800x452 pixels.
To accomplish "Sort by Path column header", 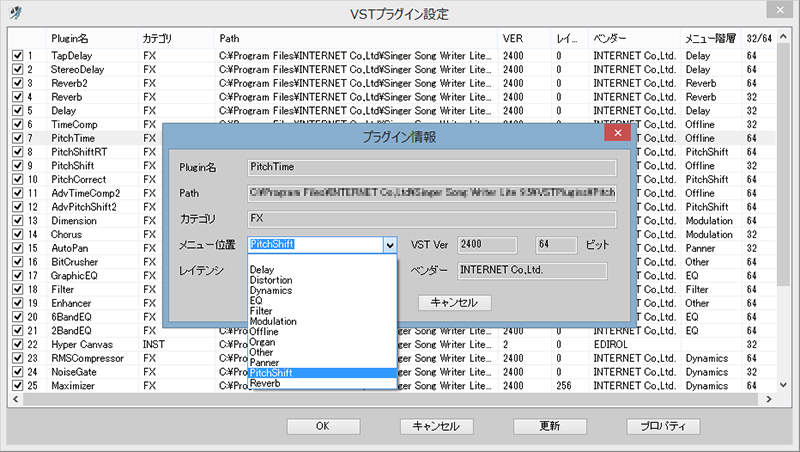I will point(356,38).
